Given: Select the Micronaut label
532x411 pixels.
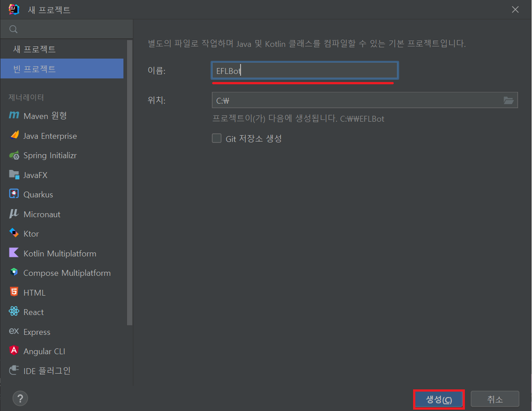Looking at the screenshot, I should point(42,214).
